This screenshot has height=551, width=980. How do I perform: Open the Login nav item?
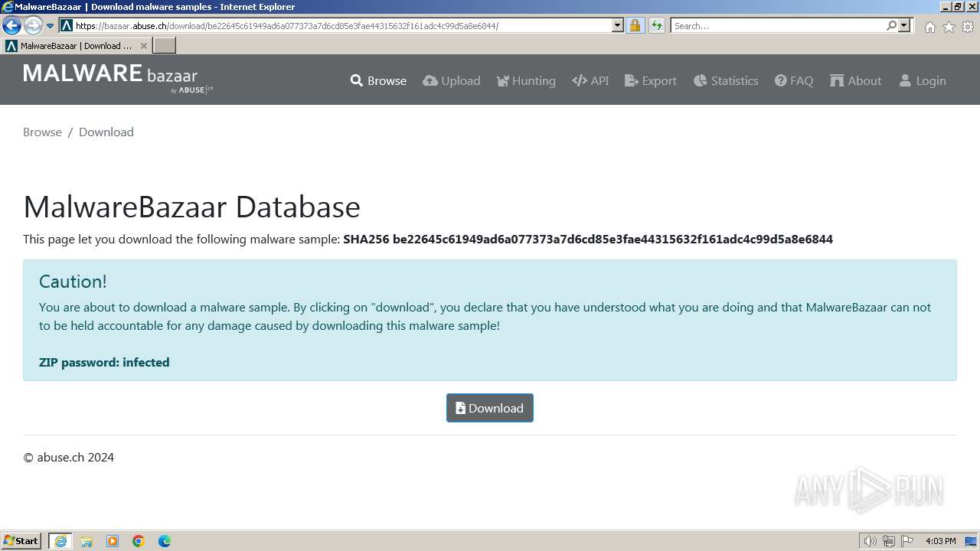(923, 80)
